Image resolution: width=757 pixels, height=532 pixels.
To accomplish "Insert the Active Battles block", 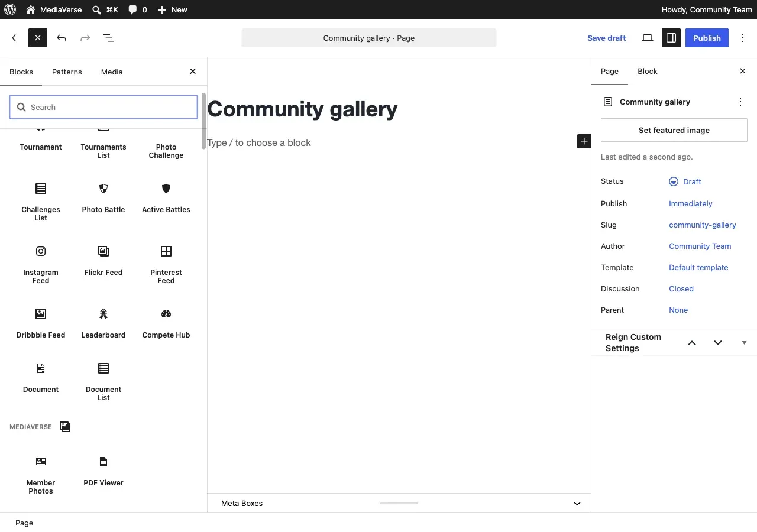I will tap(166, 199).
